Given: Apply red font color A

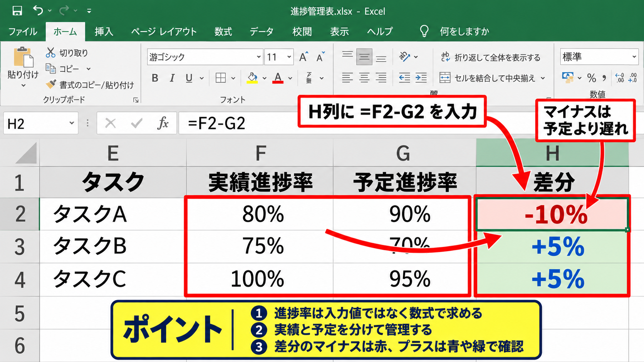Looking at the screenshot, I should coord(278,78).
